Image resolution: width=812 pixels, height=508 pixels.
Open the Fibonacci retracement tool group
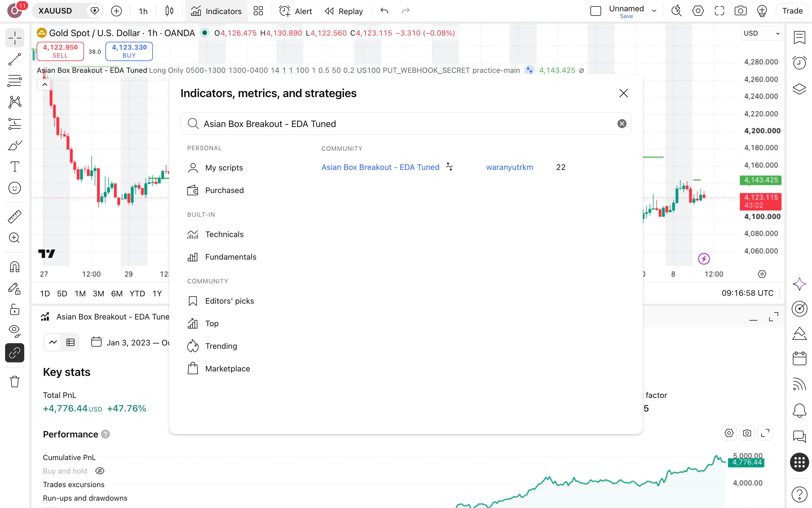(14, 81)
